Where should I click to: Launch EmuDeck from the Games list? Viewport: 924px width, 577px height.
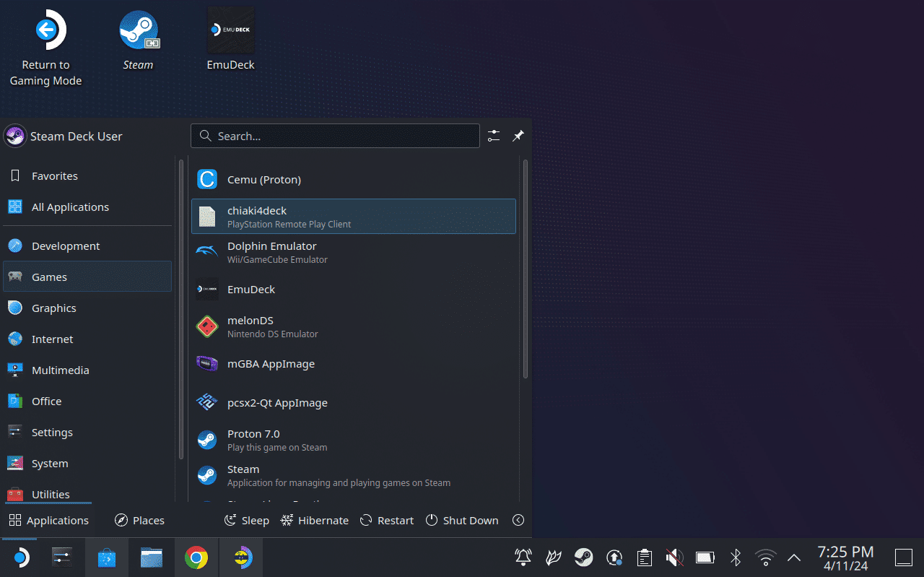(x=354, y=290)
